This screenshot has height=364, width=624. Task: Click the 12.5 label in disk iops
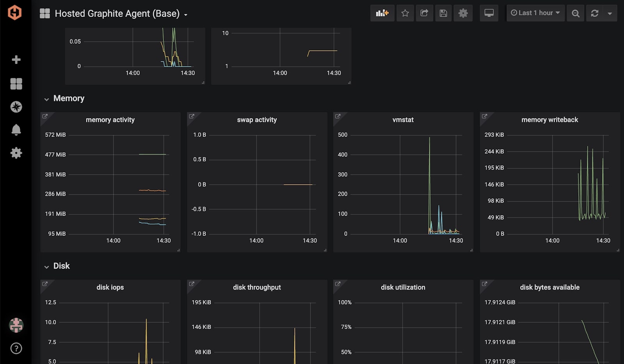pyautogui.click(x=51, y=302)
